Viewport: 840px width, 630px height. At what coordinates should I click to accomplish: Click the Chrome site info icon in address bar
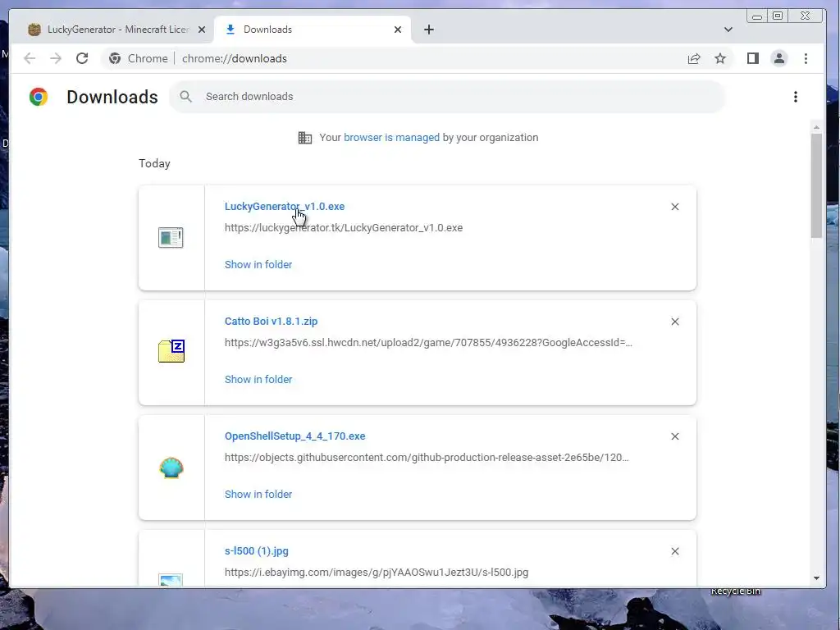pyautogui.click(x=115, y=58)
